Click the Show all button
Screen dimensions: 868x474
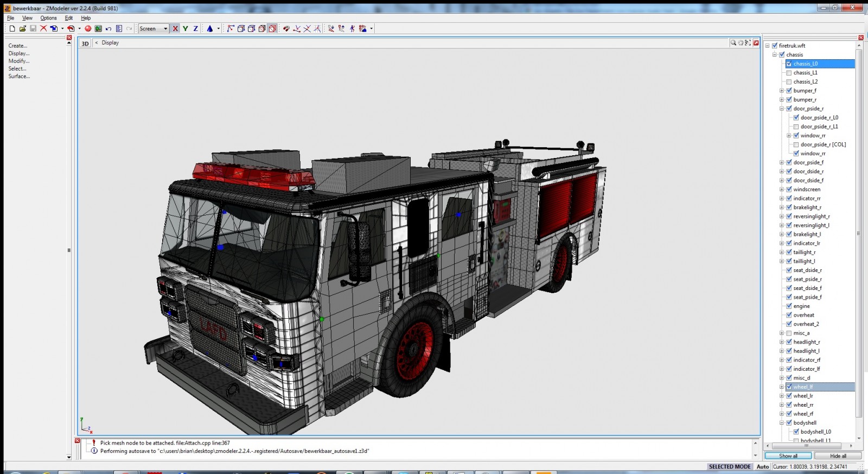pos(788,456)
